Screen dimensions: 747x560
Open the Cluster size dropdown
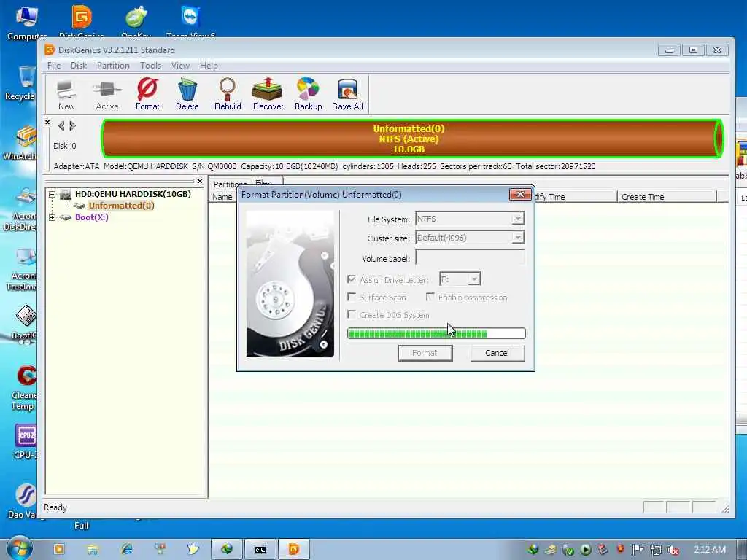pyautogui.click(x=518, y=237)
